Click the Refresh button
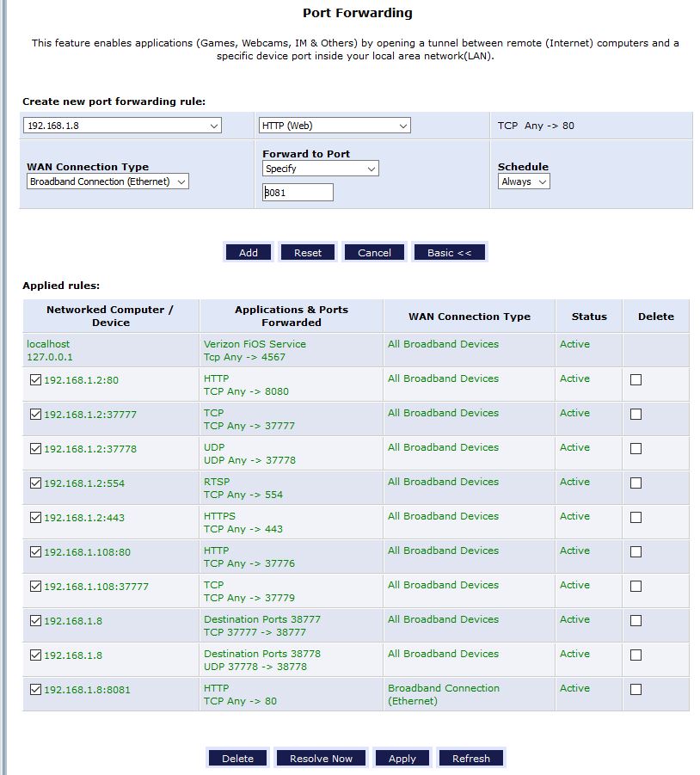700x775 pixels. pos(471,758)
